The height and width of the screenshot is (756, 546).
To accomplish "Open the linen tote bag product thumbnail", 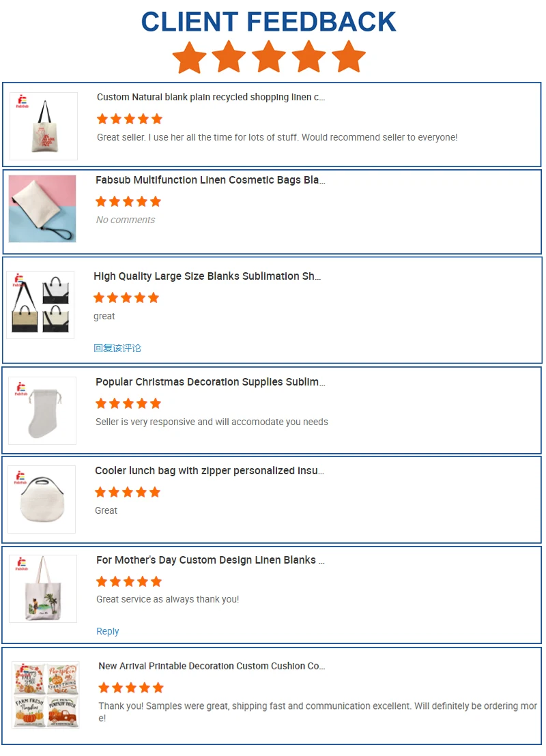I will [44, 126].
